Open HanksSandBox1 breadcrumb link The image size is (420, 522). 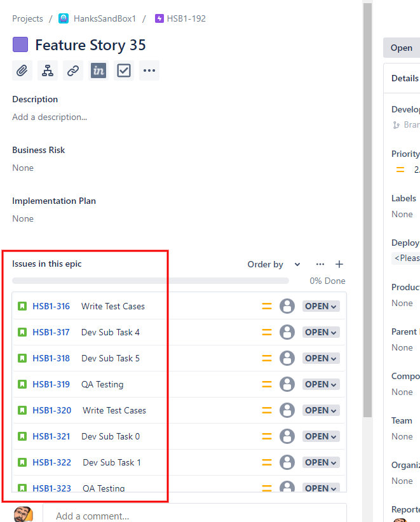tap(105, 18)
